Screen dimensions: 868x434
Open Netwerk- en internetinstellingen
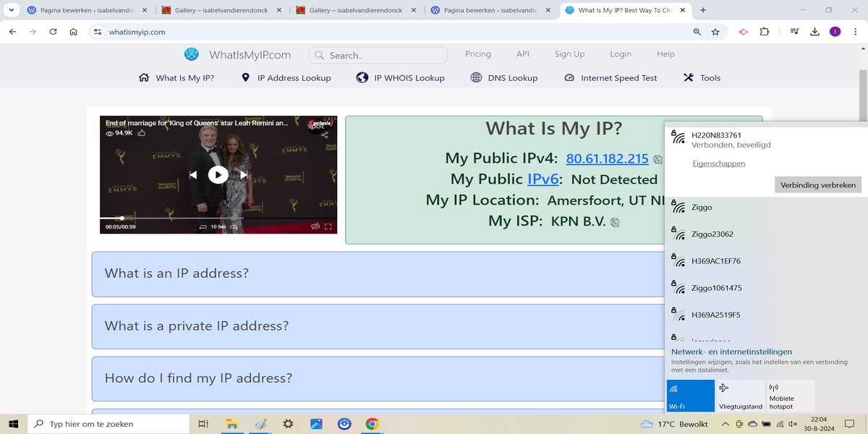pos(731,352)
